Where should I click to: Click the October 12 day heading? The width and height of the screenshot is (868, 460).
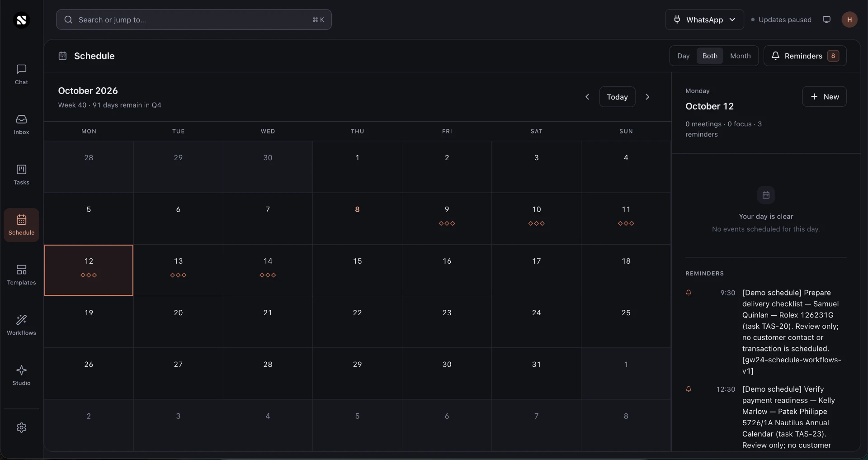pos(709,106)
